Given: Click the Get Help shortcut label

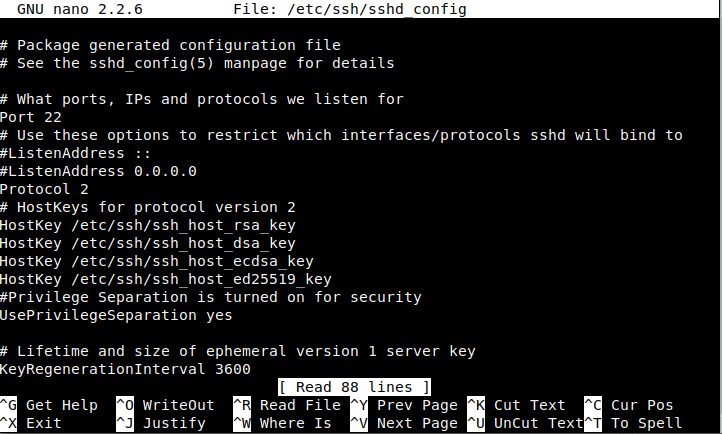Looking at the screenshot, I should coord(62,405).
